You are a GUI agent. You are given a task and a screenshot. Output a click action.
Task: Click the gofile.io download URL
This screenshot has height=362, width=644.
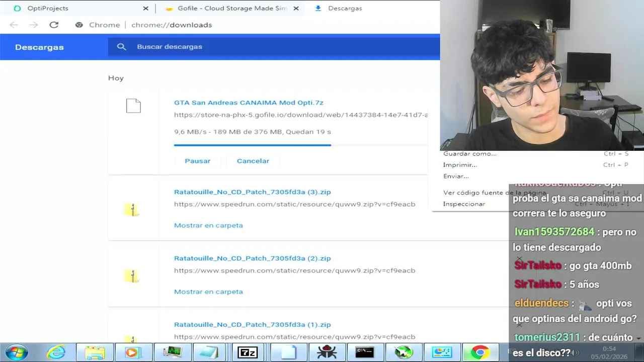point(301,115)
